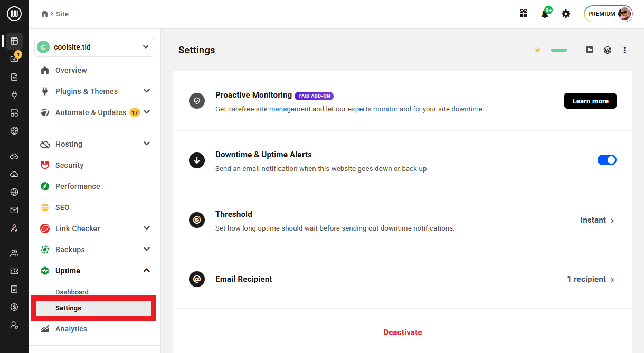The image size is (644, 353).
Task: Collapse the Uptime submenu
Action: [x=147, y=270]
